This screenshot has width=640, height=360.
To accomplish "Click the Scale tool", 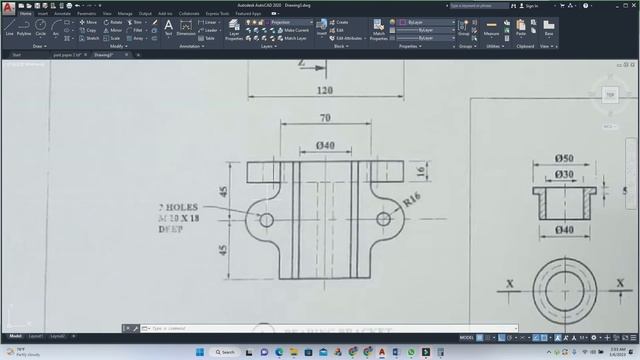I will pos(112,38).
